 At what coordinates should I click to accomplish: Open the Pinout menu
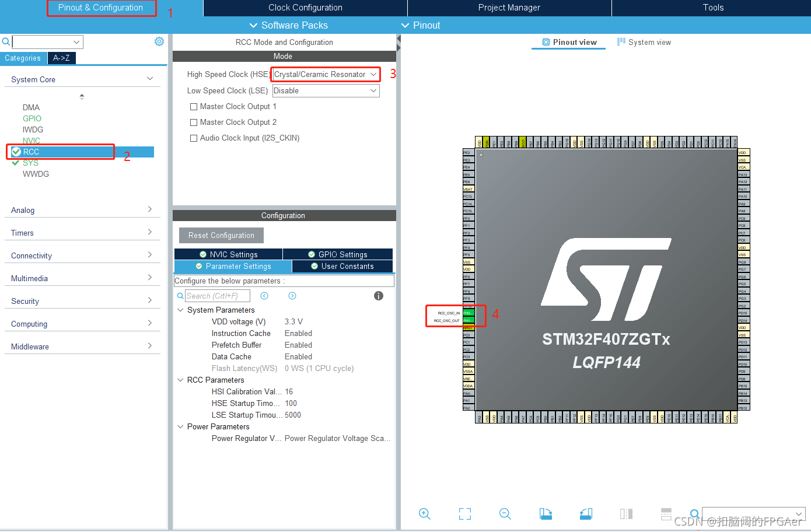pyautogui.click(x=421, y=25)
